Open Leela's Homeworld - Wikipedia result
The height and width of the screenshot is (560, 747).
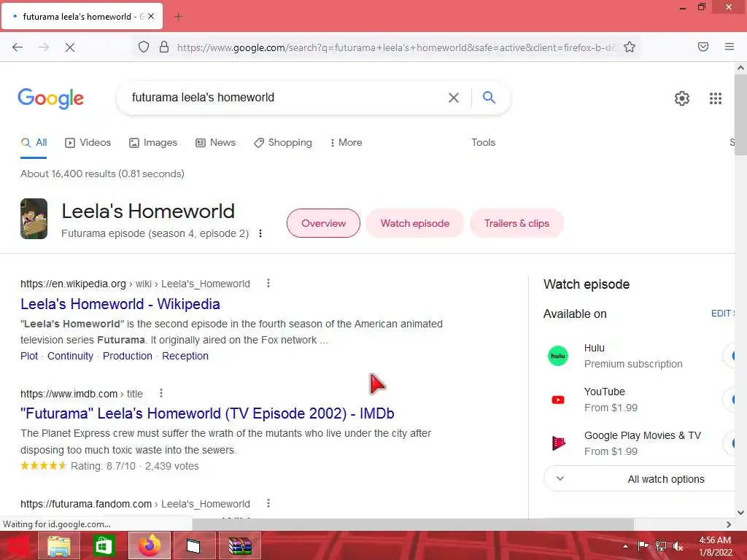[120, 304]
